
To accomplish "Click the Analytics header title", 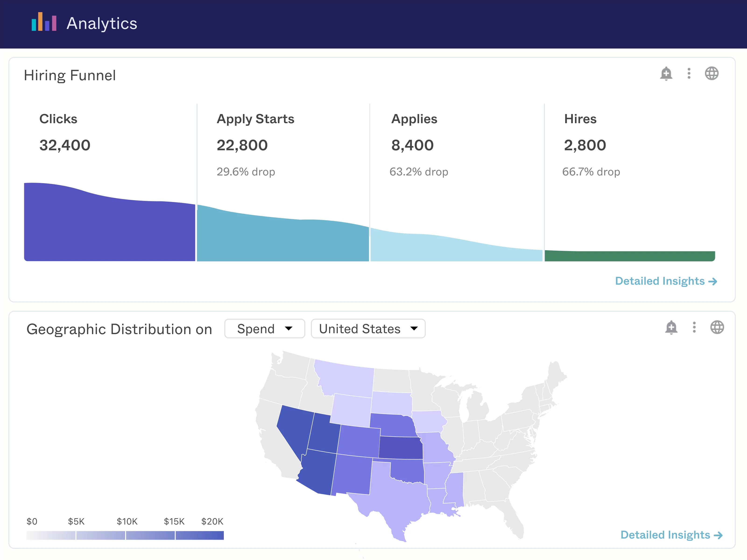I will click(102, 23).
